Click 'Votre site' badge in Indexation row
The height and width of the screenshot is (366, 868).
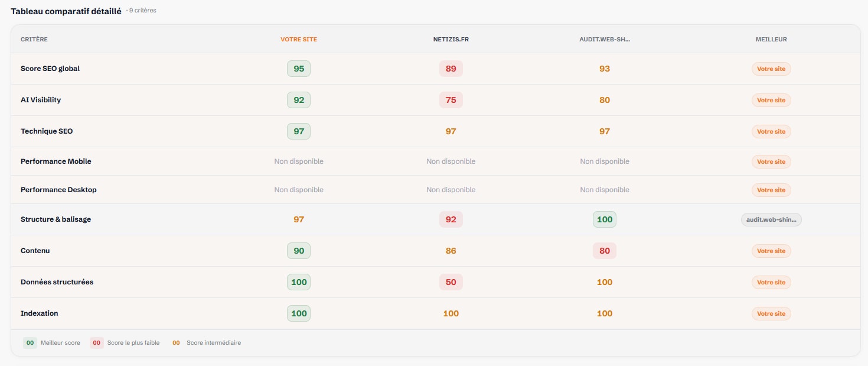click(771, 313)
